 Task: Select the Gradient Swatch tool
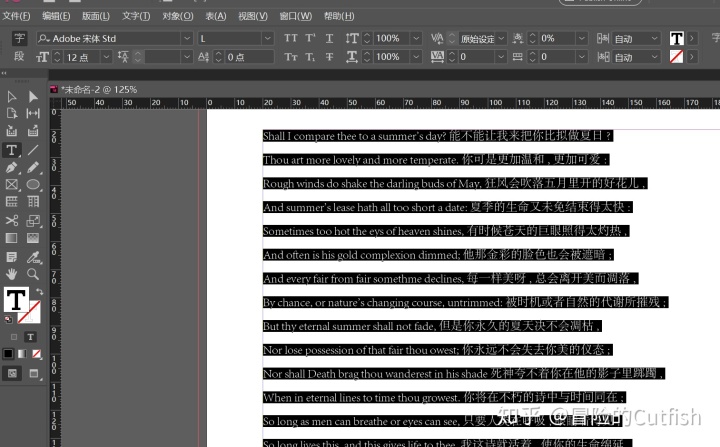pos(11,238)
